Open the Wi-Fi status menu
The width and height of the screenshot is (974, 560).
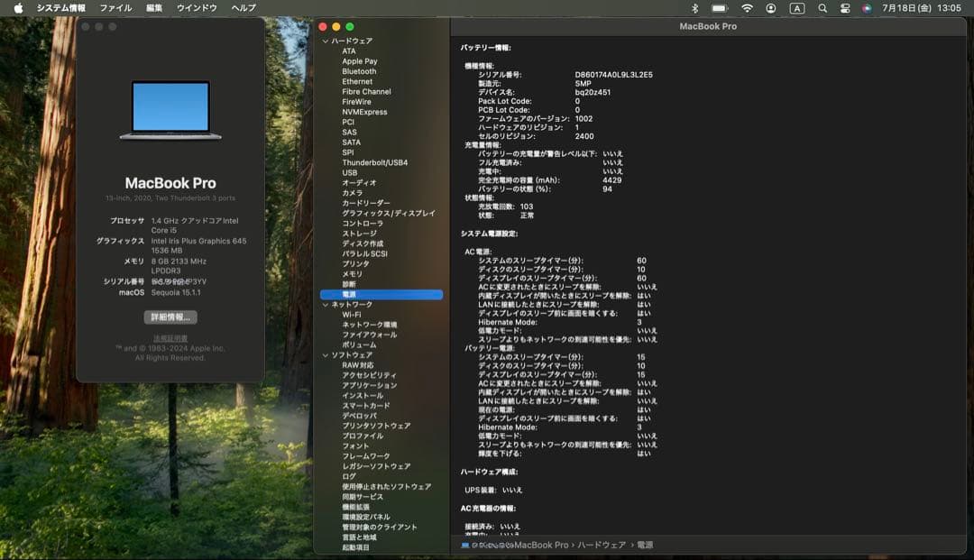(x=747, y=7)
